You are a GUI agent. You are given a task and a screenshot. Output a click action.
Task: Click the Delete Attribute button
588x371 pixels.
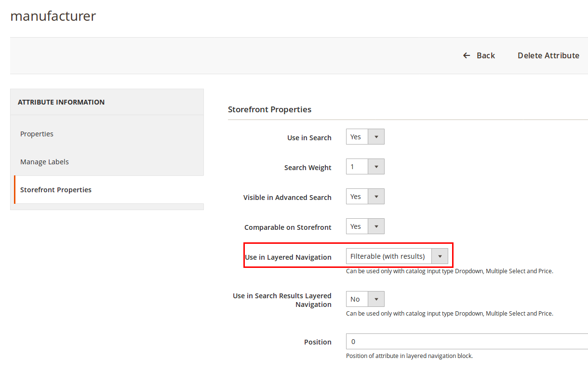tap(548, 55)
